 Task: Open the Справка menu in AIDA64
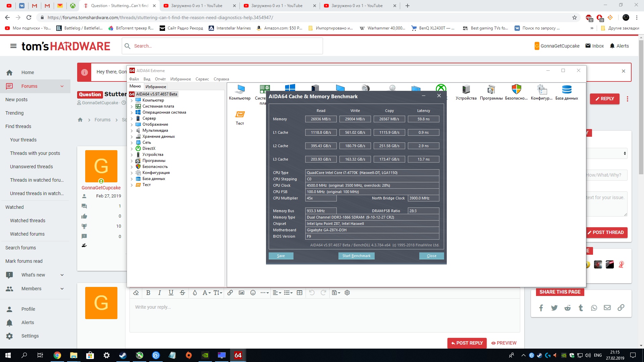pos(221,79)
